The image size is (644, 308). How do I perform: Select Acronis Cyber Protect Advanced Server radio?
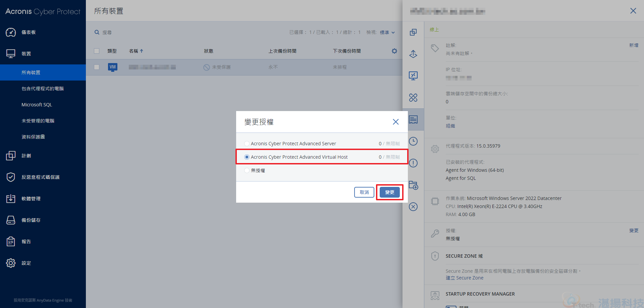(247, 144)
